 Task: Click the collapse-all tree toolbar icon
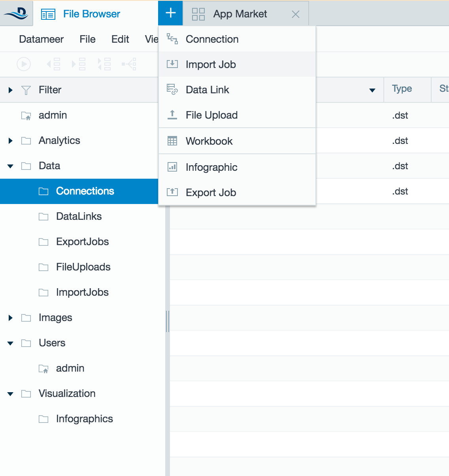coord(104,64)
